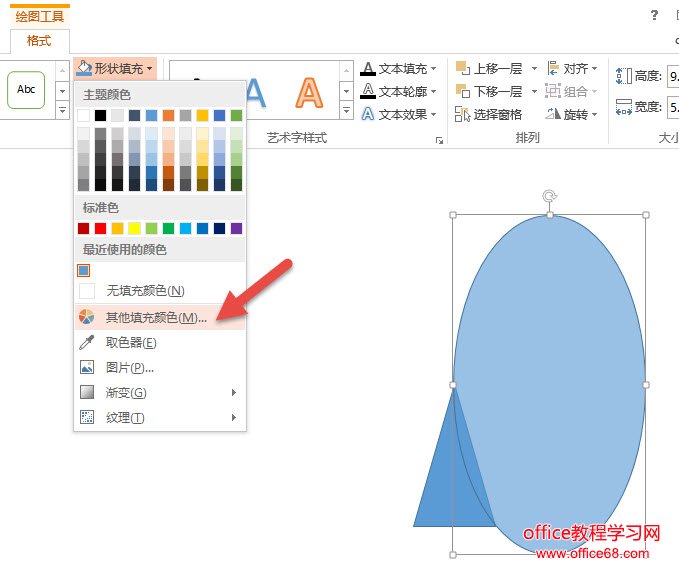
Task: Choose 其他填充颜色(M)... menu entry
Action: pyautogui.click(x=159, y=317)
